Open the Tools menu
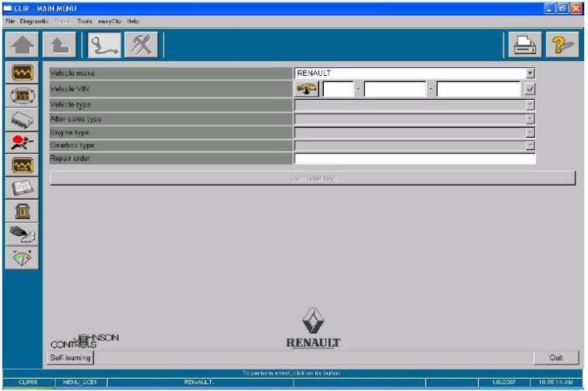Screen dimensions: 588x391 tap(84, 22)
